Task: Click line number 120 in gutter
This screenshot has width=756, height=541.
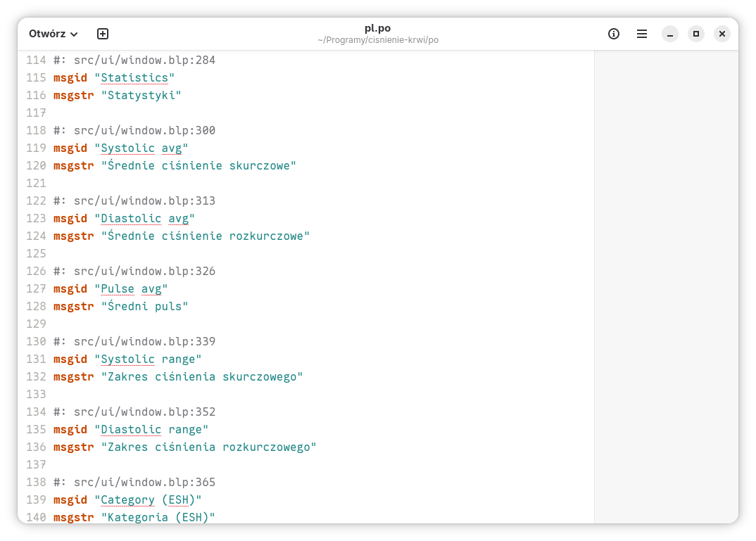Action: (36, 166)
